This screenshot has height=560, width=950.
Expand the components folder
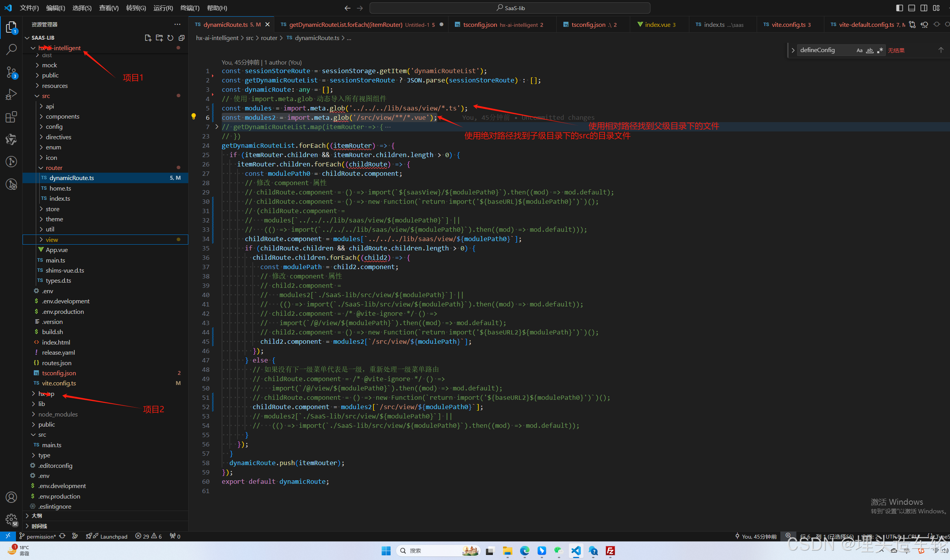(x=62, y=116)
